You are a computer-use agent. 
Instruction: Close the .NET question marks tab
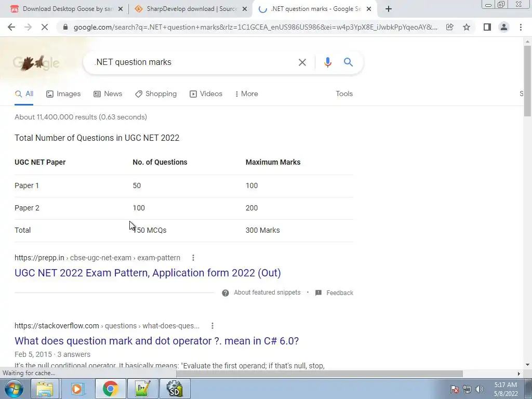point(369,9)
